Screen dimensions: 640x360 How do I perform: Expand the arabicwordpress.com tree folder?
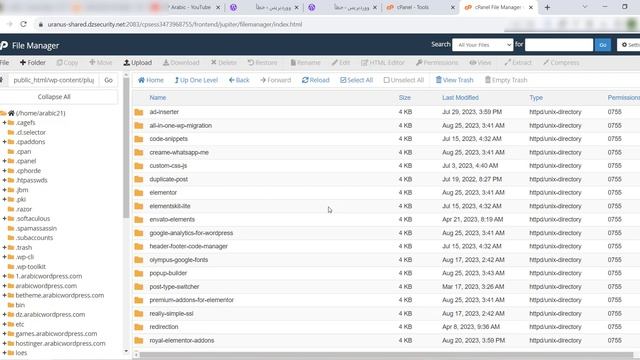coord(4,286)
